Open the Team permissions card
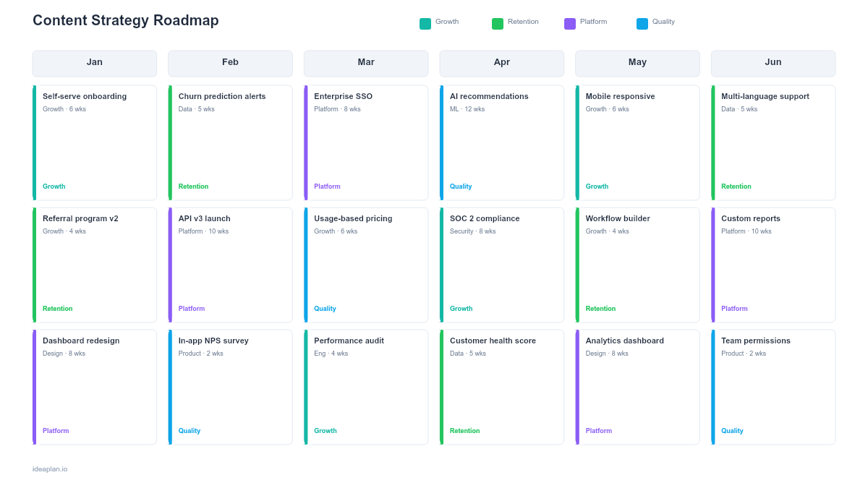The height and width of the screenshot is (488, 868). click(x=773, y=387)
